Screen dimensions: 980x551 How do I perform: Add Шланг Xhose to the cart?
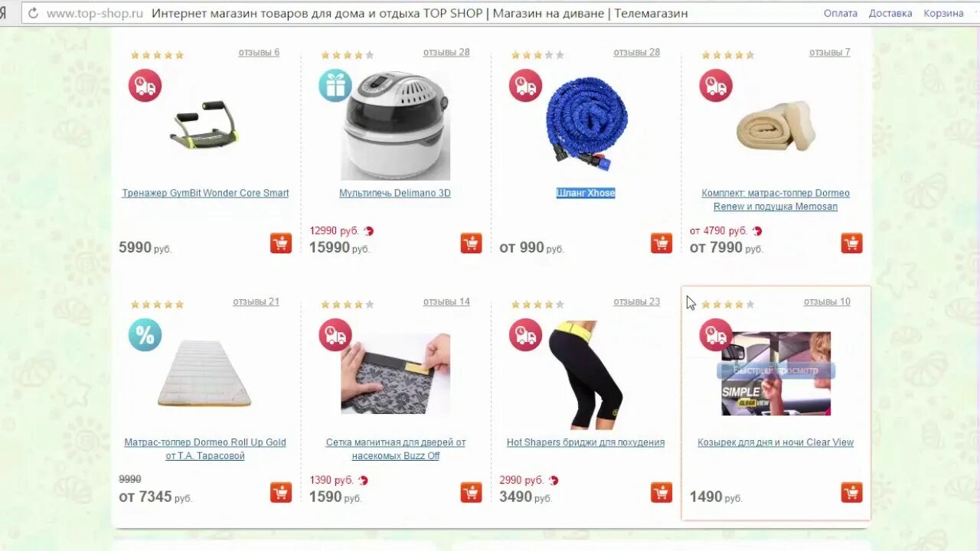661,243
